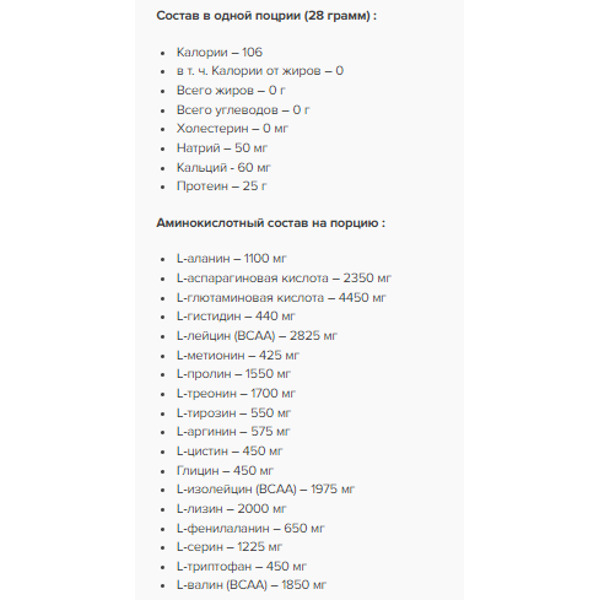Click 'L-глютаминовая кислота – 4450 мг' text

[281, 297]
